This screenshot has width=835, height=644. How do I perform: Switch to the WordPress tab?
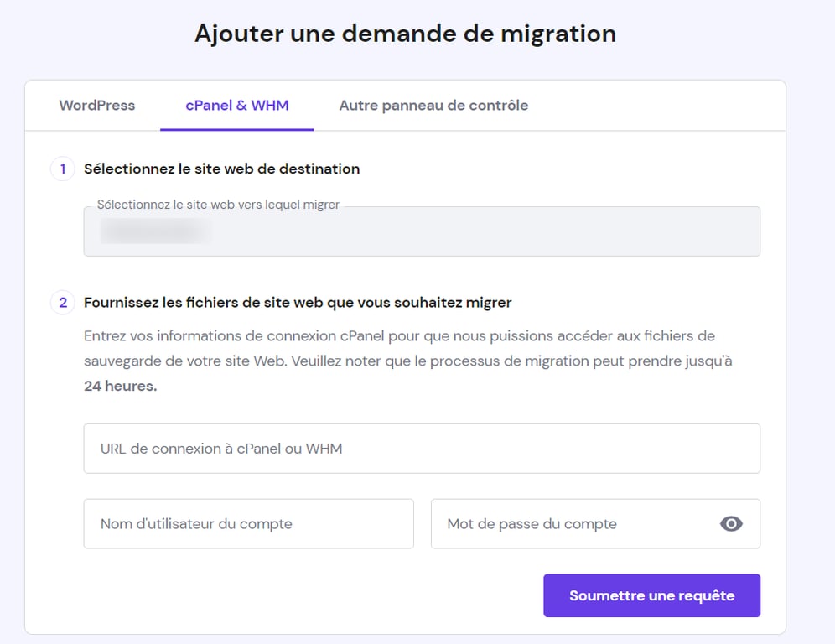pos(96,105)
